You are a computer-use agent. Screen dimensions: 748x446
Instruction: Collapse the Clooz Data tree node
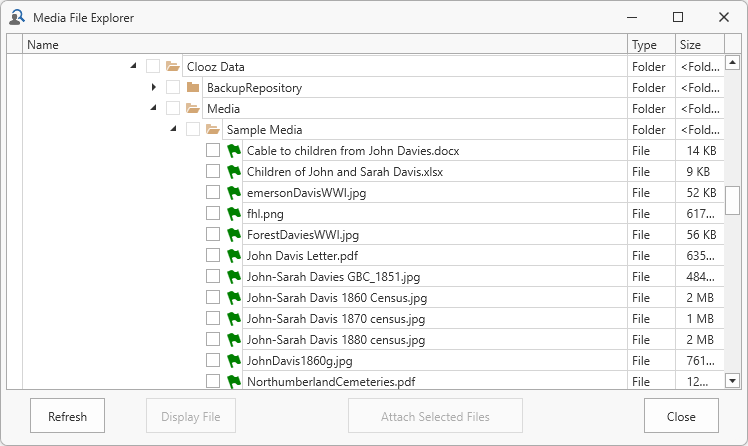pos(133,67)
